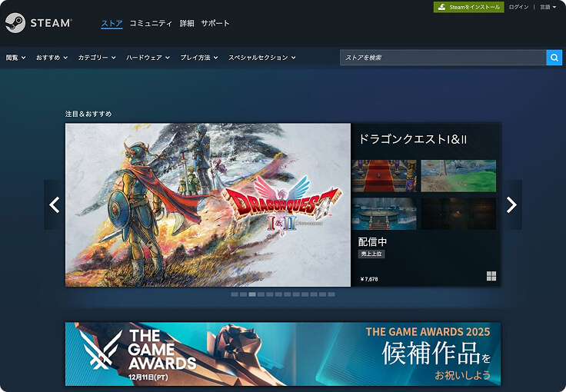The width and height of the screenshot is (566, 392).
Task: Open the コミュニティ tab
Action: (151, 23)
